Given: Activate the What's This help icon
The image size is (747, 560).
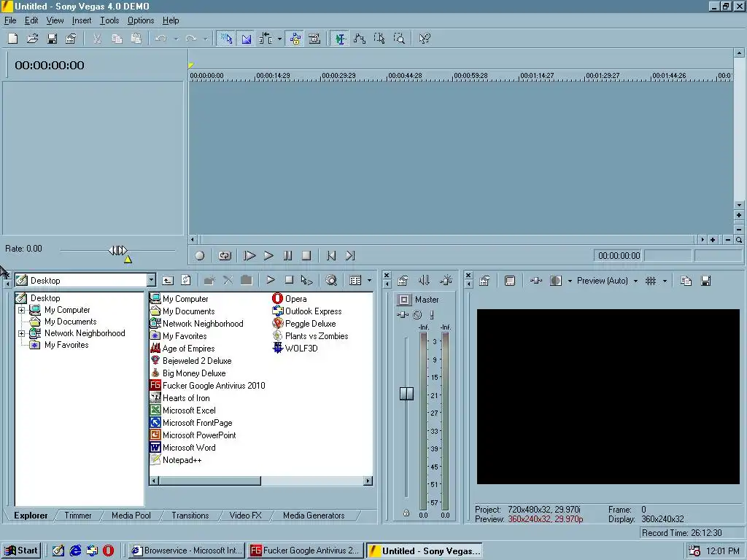Looking at the screenshot, I should pyautogui.click(x=424, y=39).
